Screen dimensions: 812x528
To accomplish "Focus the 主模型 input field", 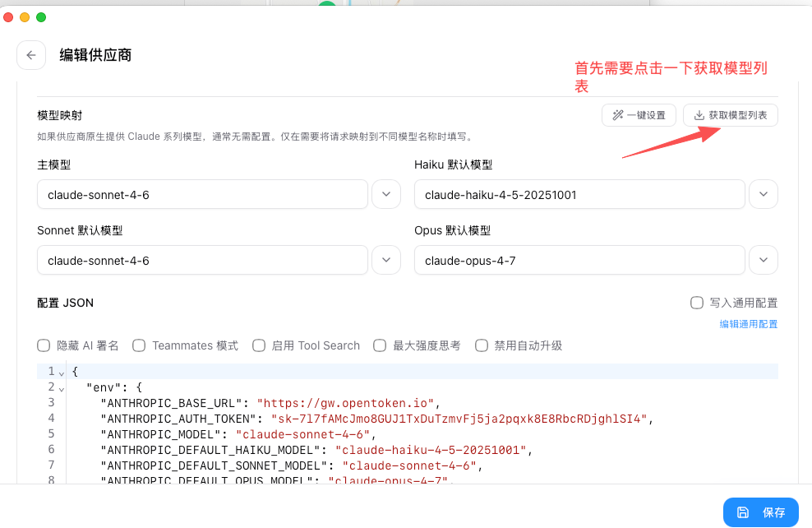I will (202, 194).
